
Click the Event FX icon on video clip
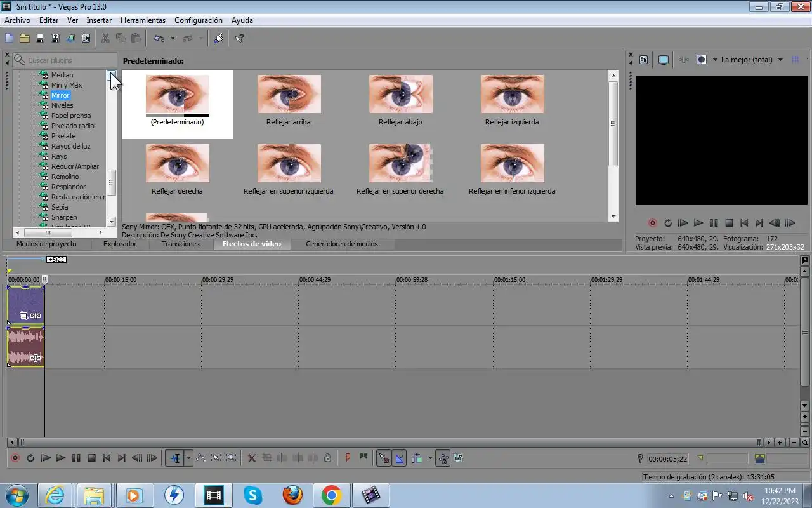click(x=36, y=316)
